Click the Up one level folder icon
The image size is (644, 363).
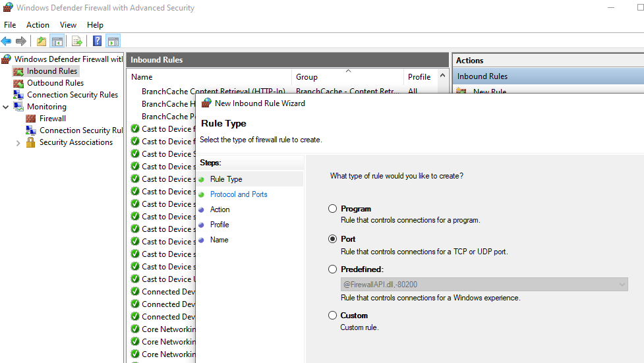[41, 41]
